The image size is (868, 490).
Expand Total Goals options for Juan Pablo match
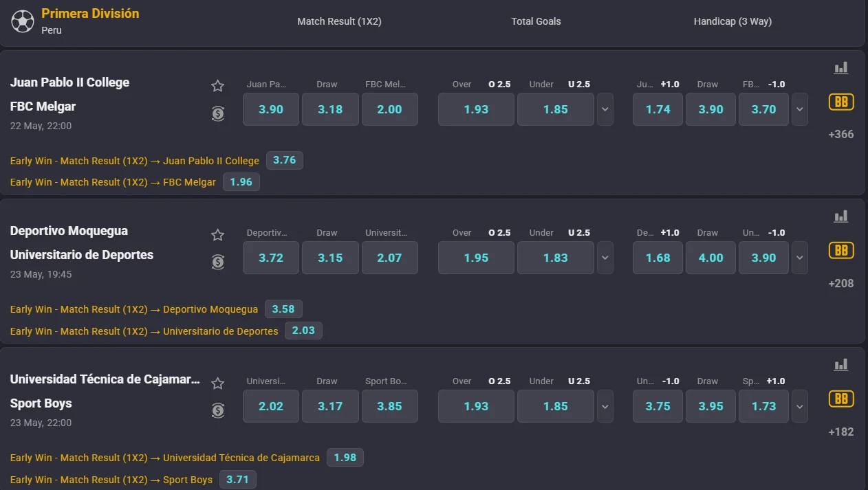[x=605, y=109]
